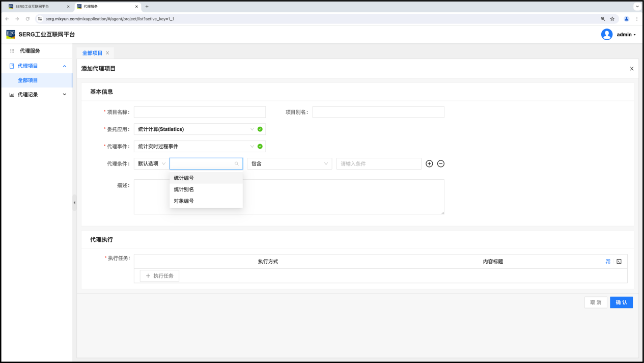The height and width of the screenshot is (363, 644).
Task: Click the 执行任务 add button
Action: (159, 276)
